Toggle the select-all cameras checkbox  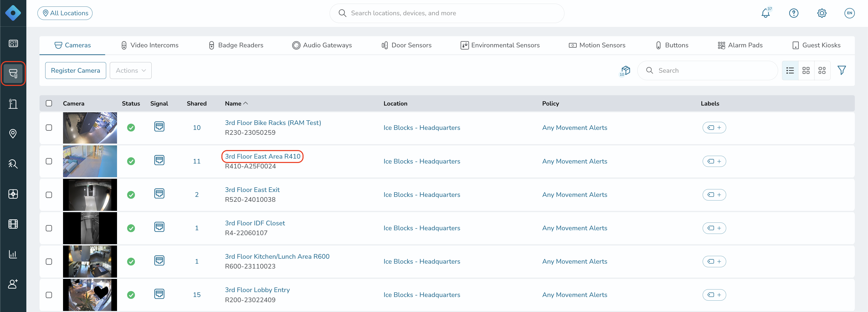click(49, 103)
